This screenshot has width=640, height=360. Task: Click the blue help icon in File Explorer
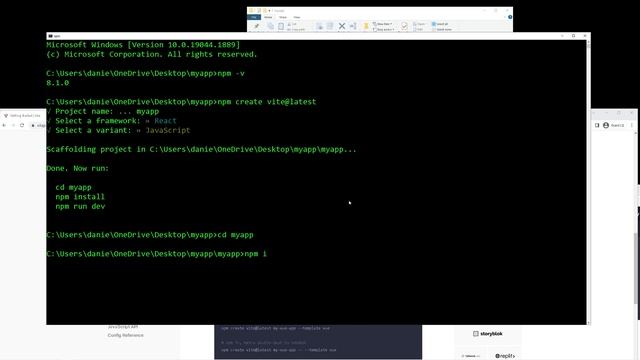point(510,17)
